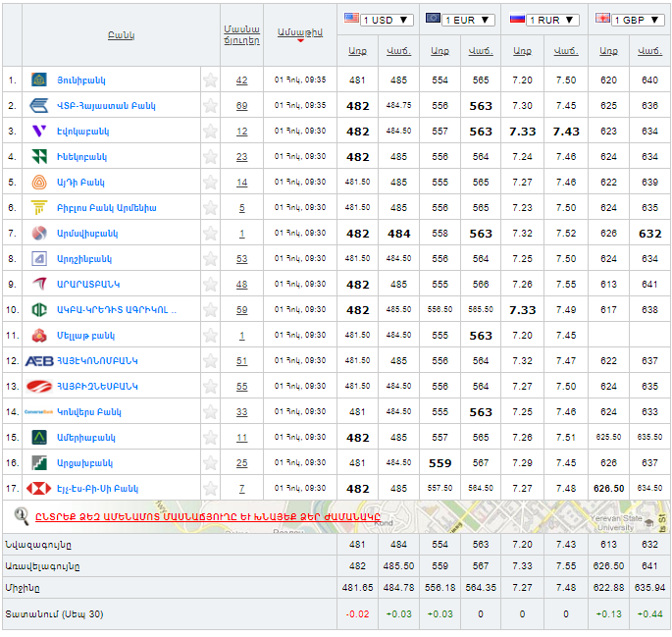
Task: Click the Evocabank purple V logo
Action: pyautogui.click(x=39, y=132)
